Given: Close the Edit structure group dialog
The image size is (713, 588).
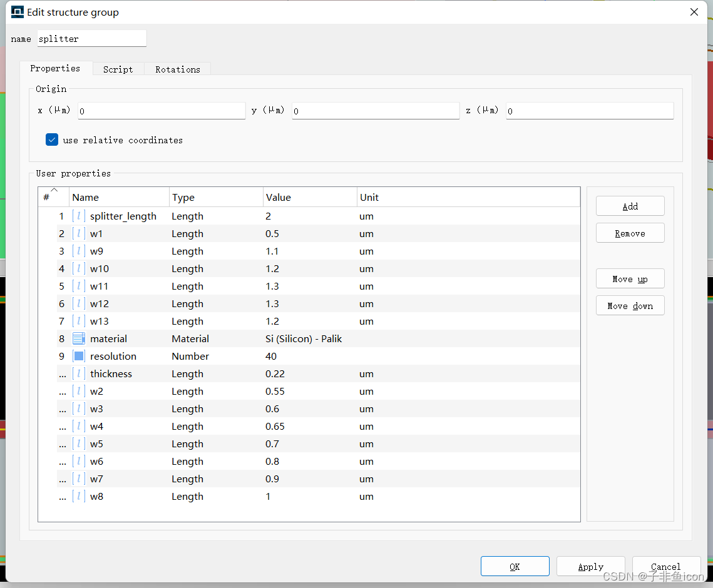Looking at the screenshot, I should click(x=694, y=13).
